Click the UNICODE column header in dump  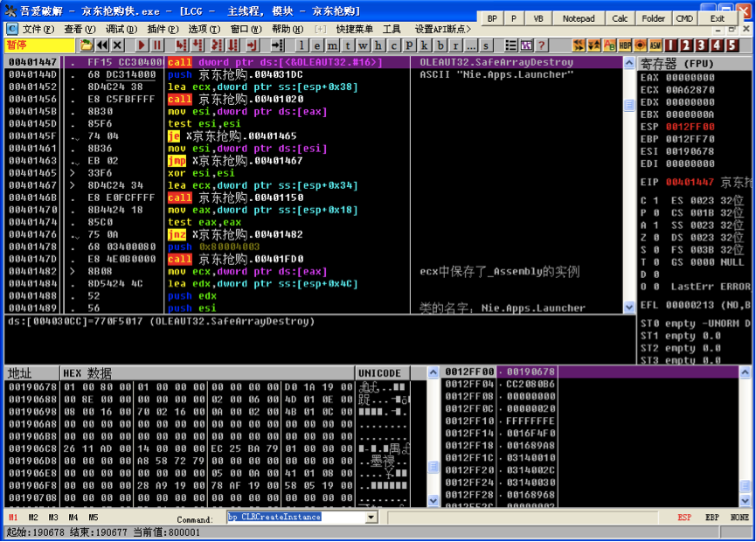coord(382,373)
